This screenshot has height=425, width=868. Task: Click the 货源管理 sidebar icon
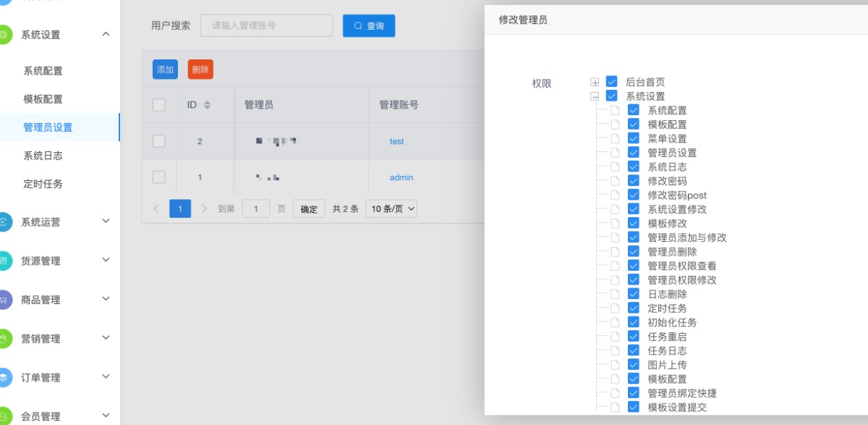click(4, 261)
